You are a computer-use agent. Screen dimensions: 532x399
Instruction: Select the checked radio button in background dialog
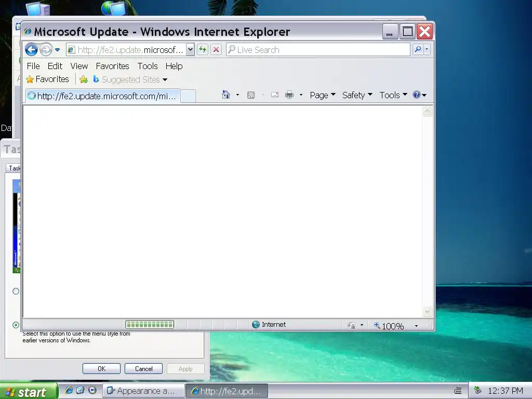click(16, 325)
